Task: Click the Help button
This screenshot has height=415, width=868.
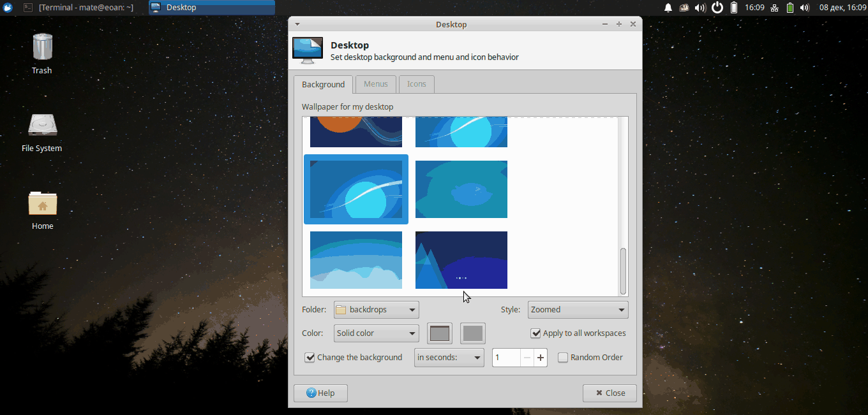Action: (x=320, y=393)
